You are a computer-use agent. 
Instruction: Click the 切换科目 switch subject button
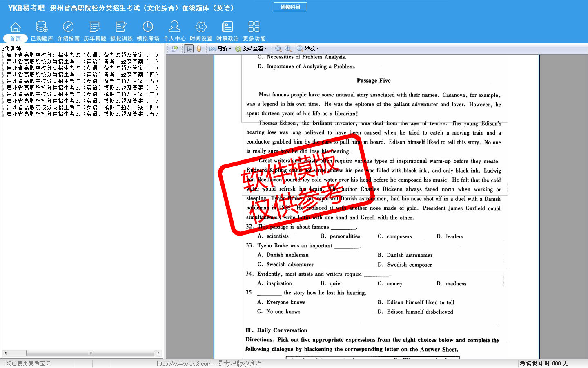(x=290, y=7)
